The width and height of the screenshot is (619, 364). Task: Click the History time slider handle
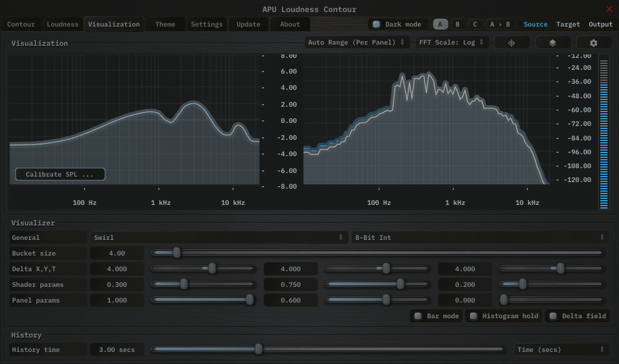coord(259,349)
